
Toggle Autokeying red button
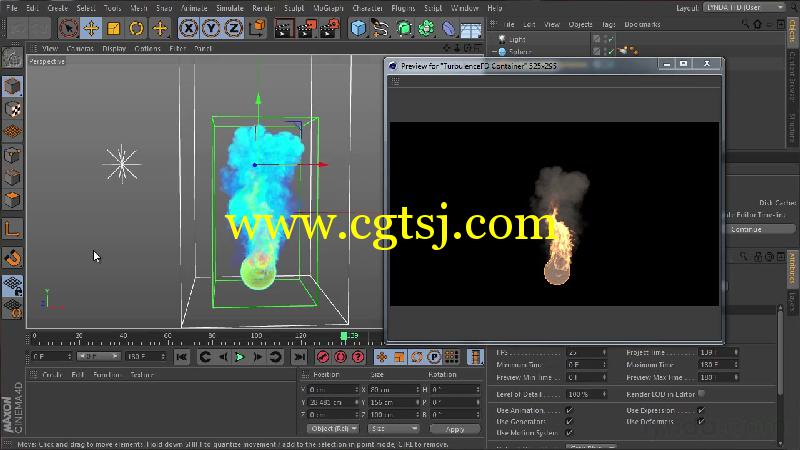pyautogui.click(x=340, y=357)
